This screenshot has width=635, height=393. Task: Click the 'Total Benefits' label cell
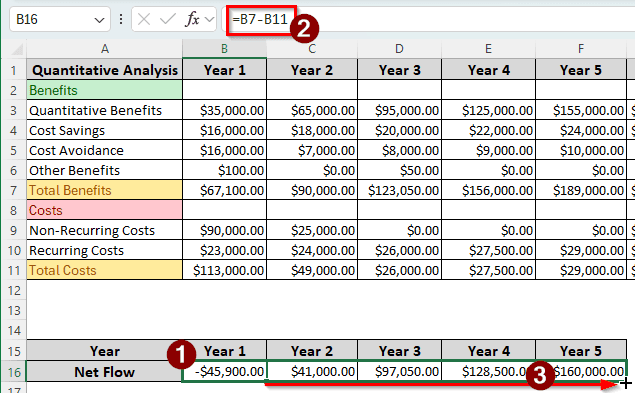pos(104,190)
